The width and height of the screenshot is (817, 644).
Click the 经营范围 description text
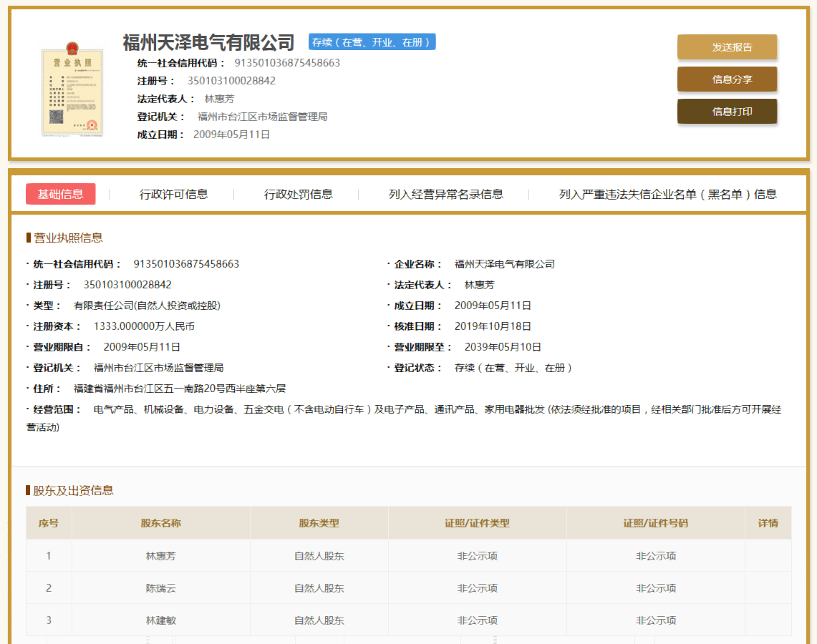404,418
